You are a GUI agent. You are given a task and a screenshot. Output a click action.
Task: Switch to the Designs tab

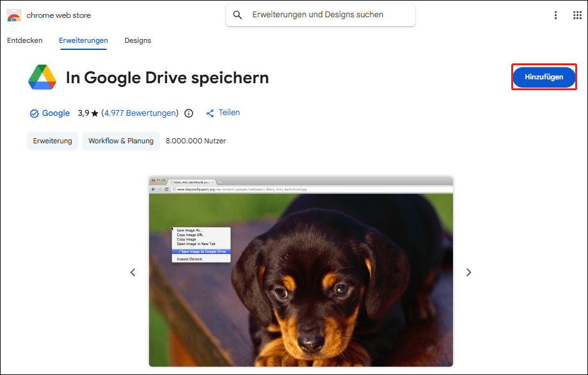pos(137,40)
